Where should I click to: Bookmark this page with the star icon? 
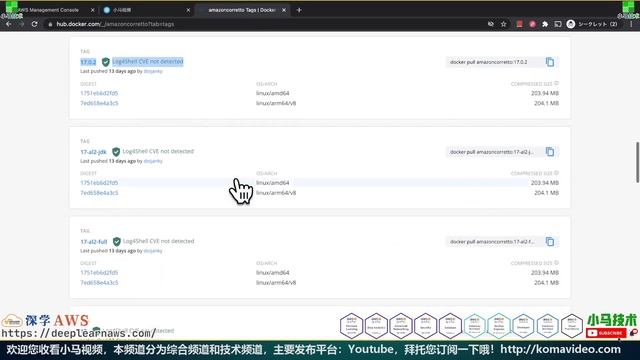pyautogui.click(x=504, y=24)
